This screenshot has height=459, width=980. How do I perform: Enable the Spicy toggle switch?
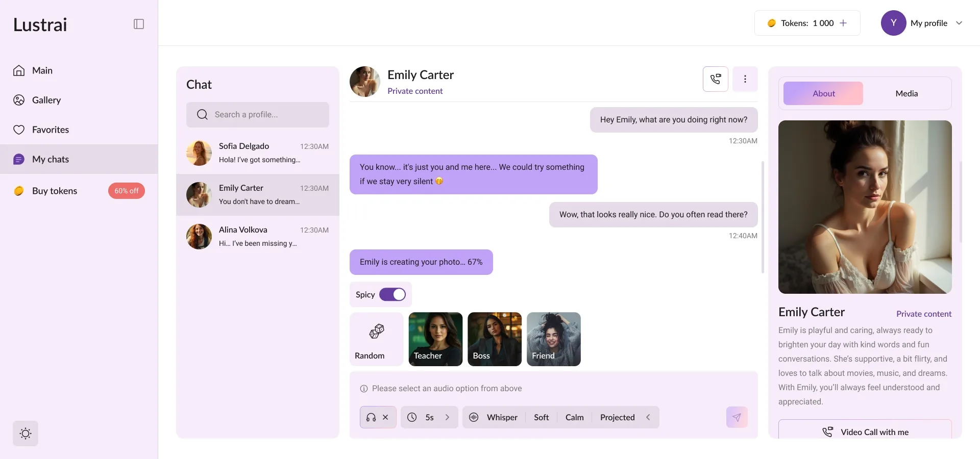(x=393, y=294)
